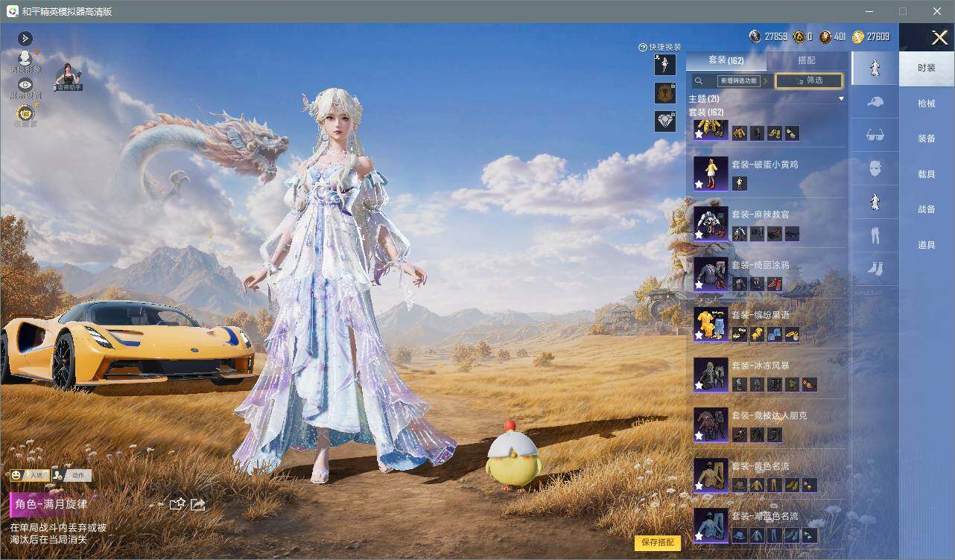955x560 pixels.
Task: Open the 装备 equipment menu
Action: 926,139
